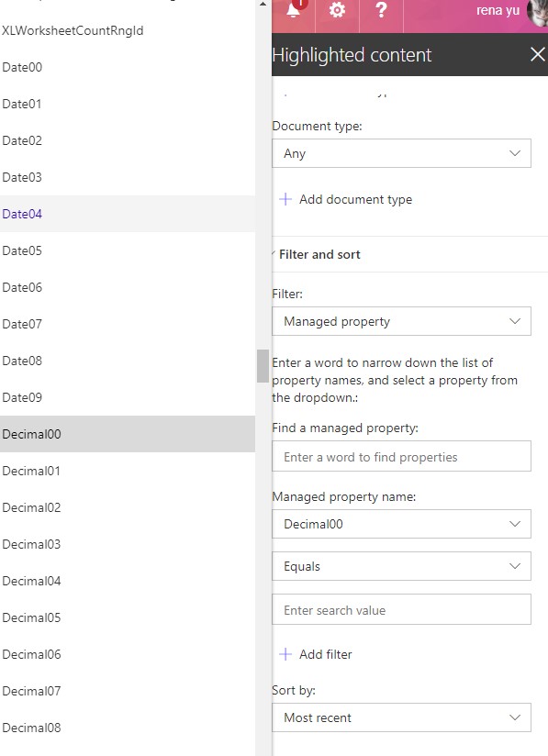548x756 pixels.
Task: Close the Highlighted content pane
Action: point(537,54)
